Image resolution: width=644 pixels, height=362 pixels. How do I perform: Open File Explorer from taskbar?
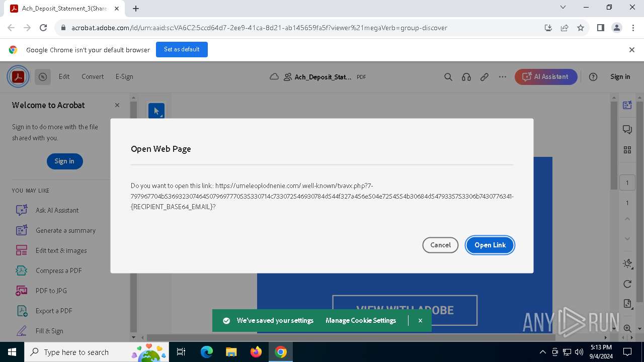pyautogui.click(x=231, y=352)
